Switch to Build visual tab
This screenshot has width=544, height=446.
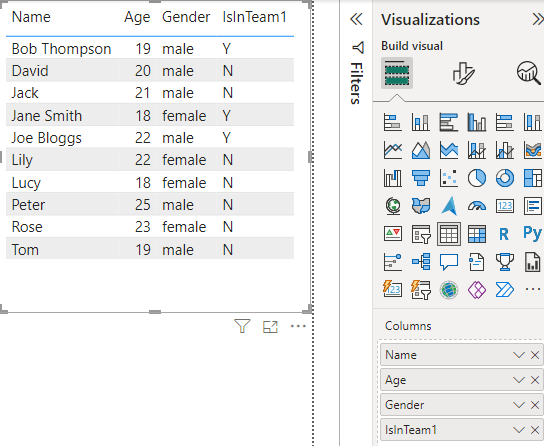pyautogui.click(x=397, y=73)
